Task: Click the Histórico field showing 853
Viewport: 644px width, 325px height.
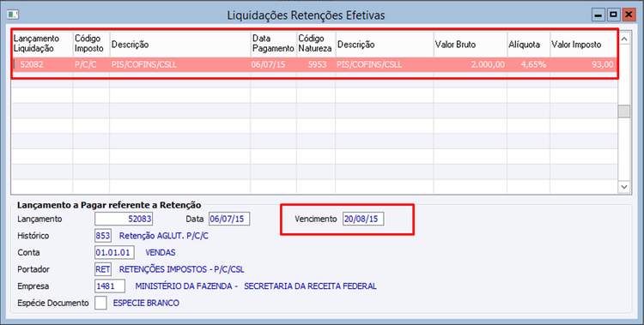Action: (x=103, y=236)
